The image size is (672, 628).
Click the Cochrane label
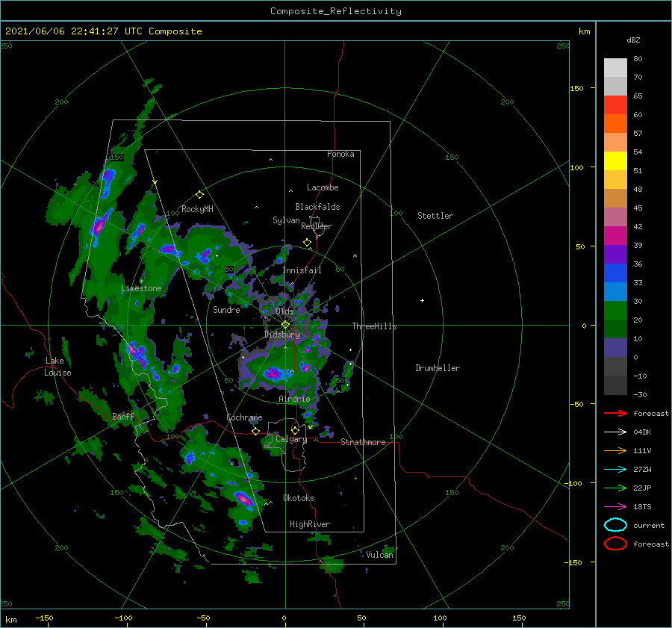click(x=244, y=417)
